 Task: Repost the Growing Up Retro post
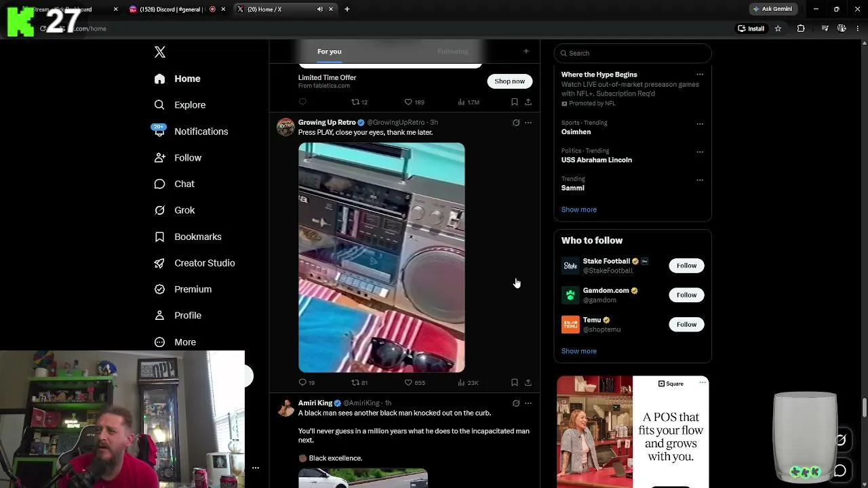click(359, 382)
